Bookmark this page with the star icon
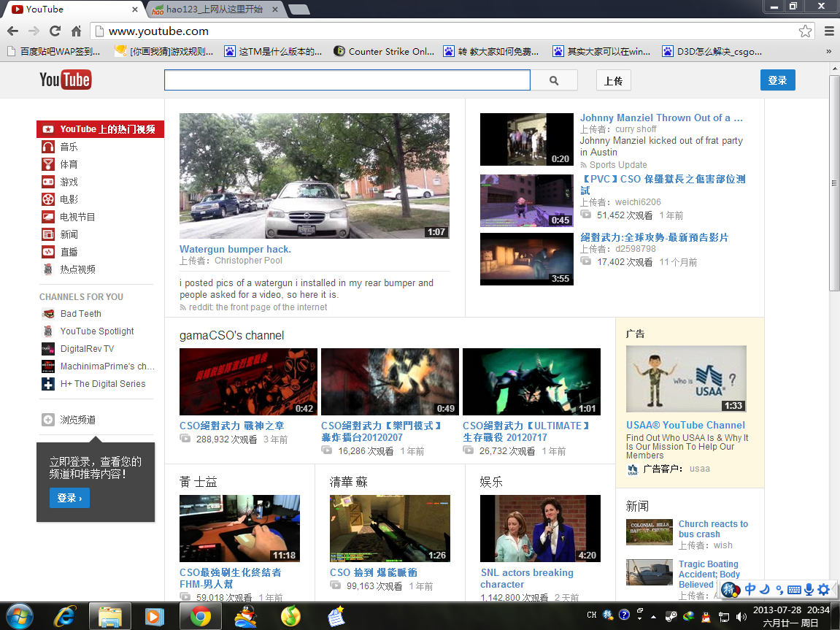Screen dimensions: 840x630 [805, 31]
